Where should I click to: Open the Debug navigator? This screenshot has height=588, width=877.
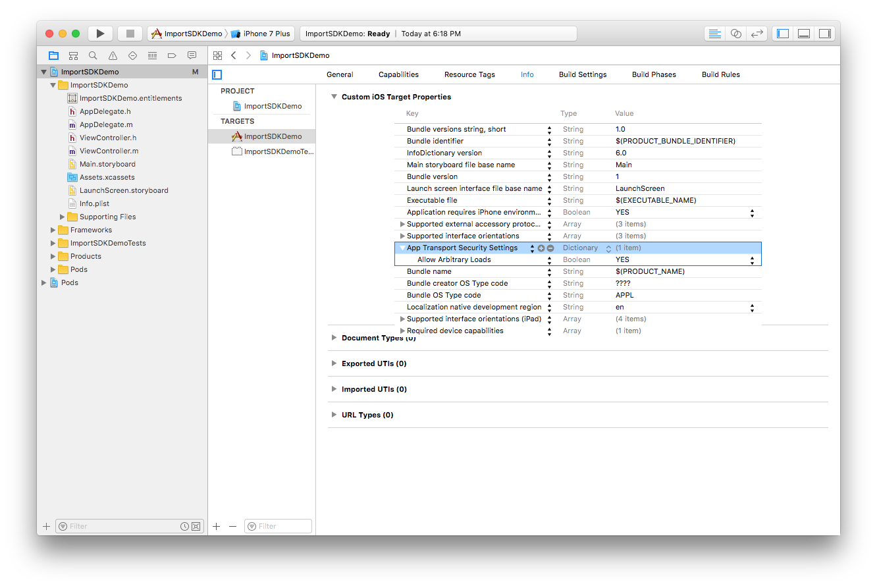point(152,55)
